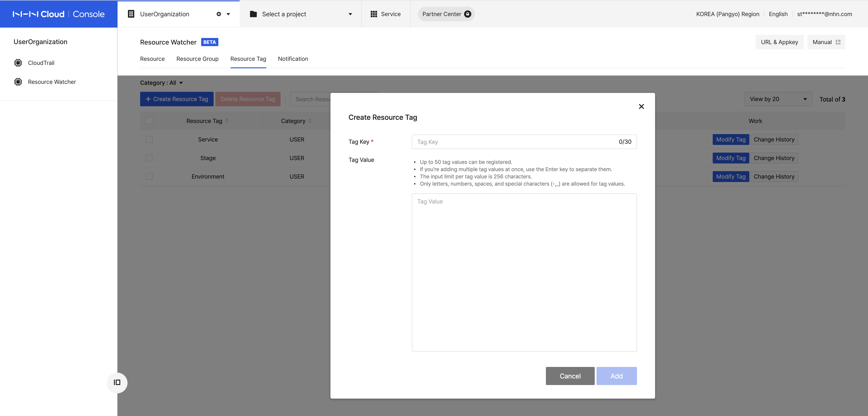
Task: Click the plus icon on Create Resource Tag
Action: point(148,99)
